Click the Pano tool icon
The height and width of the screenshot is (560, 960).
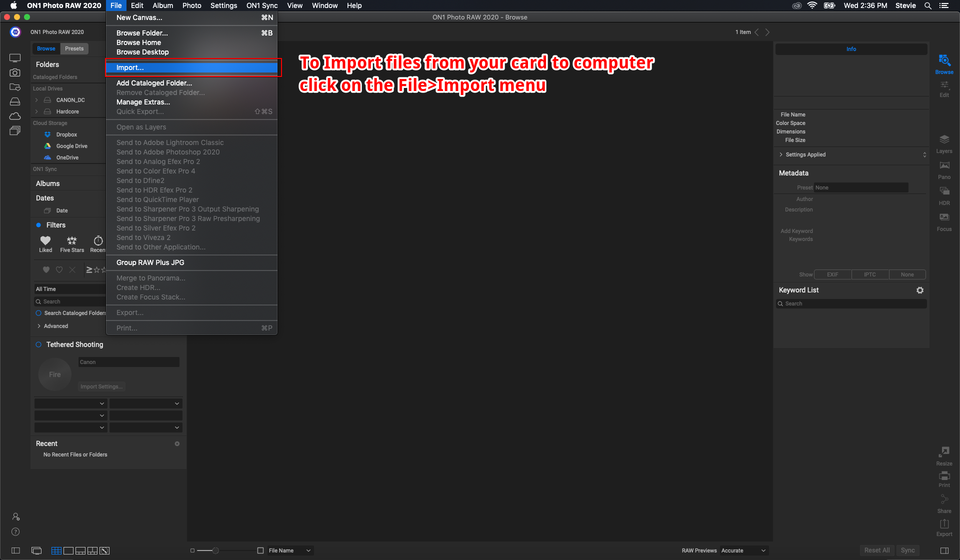(x=944, y=165)
